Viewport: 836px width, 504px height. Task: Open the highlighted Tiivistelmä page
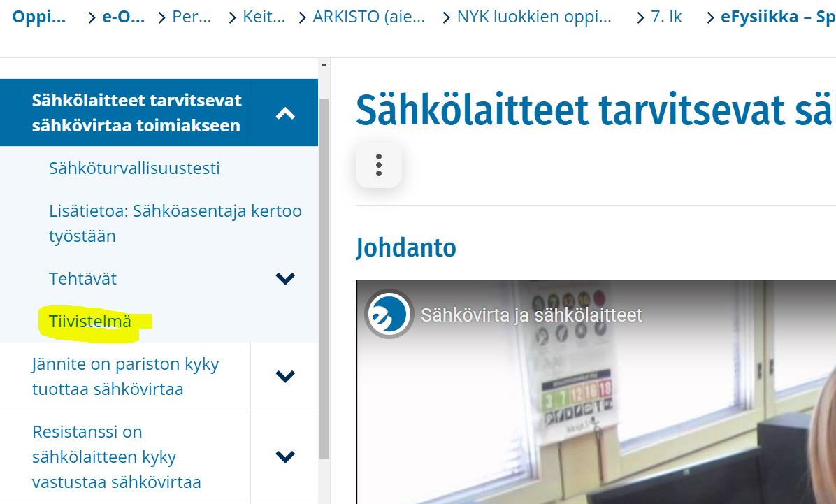90,322
